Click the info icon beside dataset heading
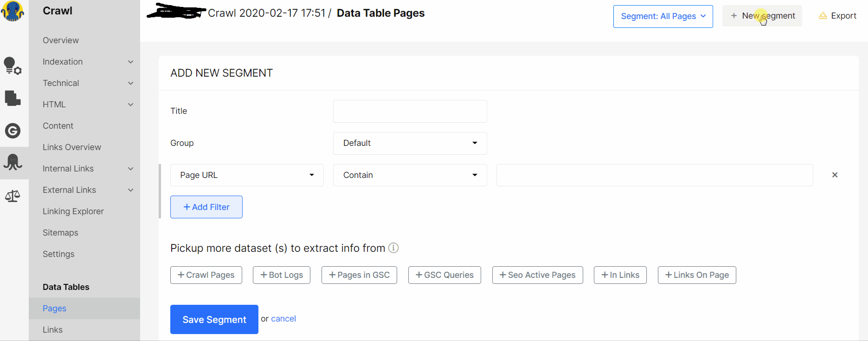This screenshot has height=341, width=868. (393, 248)
